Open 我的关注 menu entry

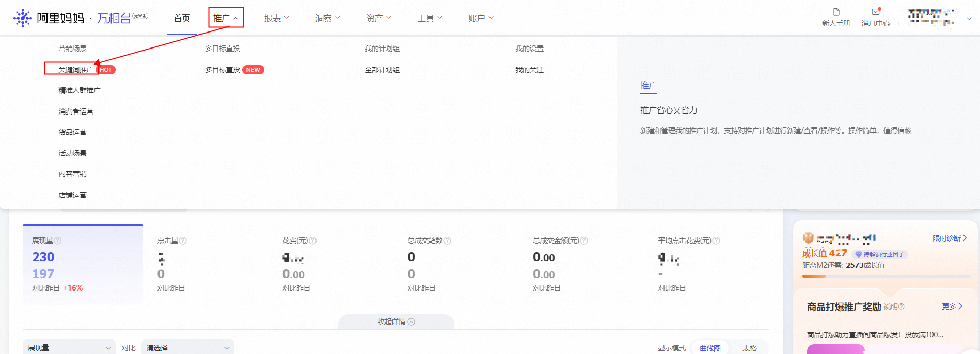click(529, 70)
